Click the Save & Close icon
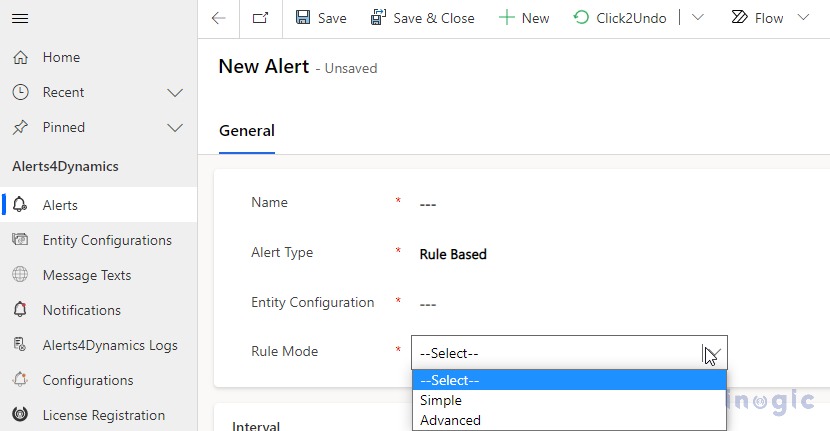This screenshot has width=830, height=431. pos(378,17)
